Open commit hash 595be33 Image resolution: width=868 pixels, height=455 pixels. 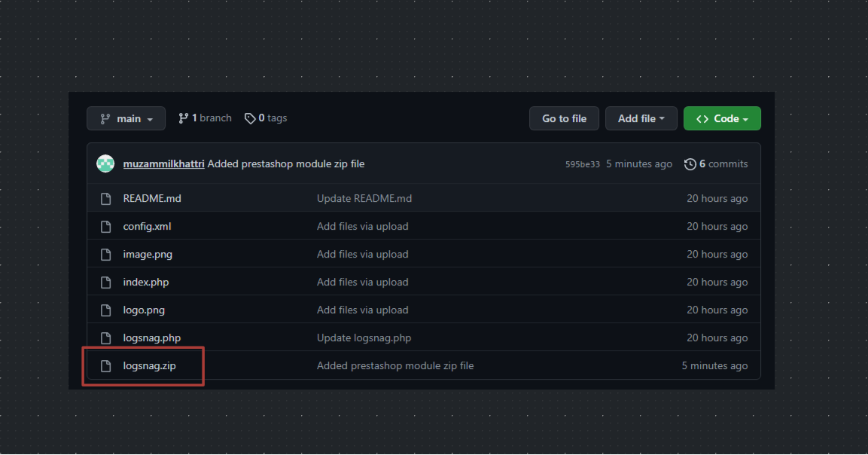click(583, 164)
